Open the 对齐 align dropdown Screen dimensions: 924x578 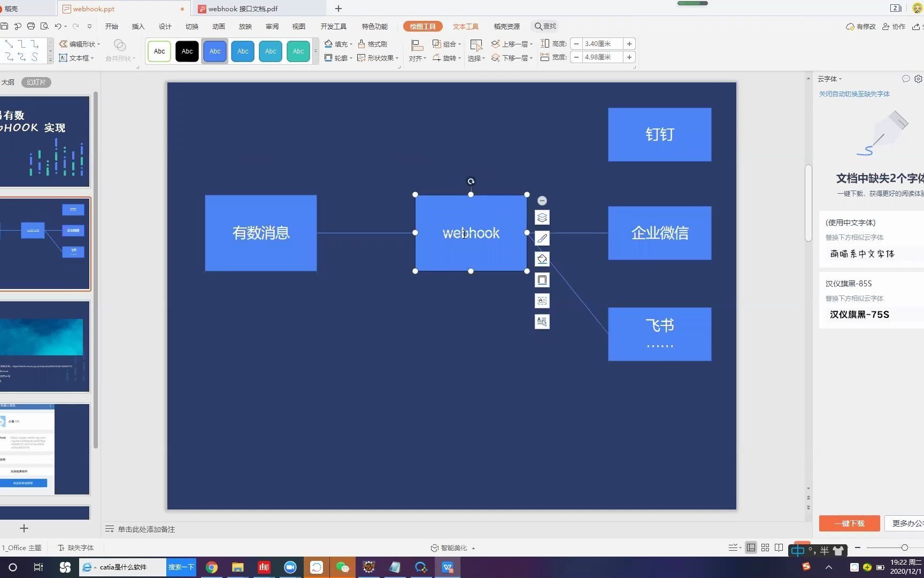tap(418, 58)
